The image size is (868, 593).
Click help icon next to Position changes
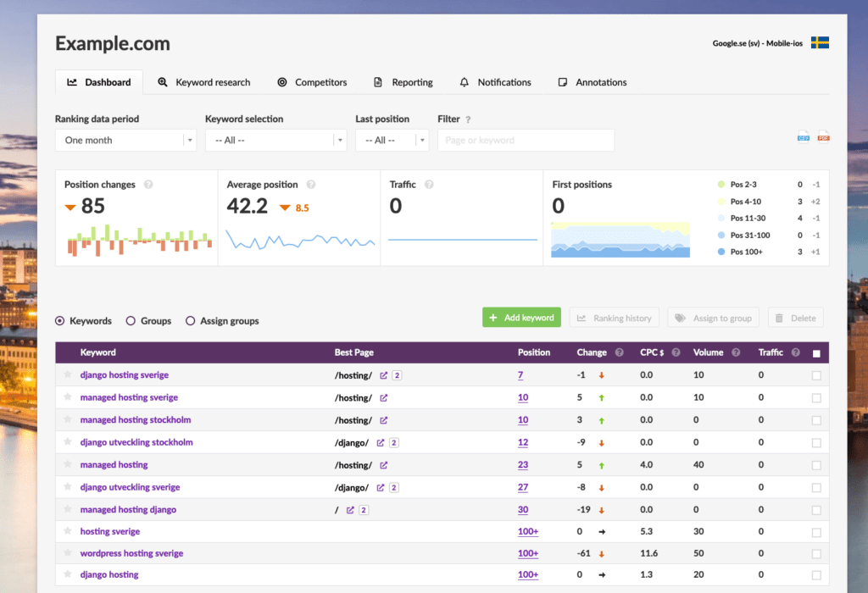[x=148, y=185]
